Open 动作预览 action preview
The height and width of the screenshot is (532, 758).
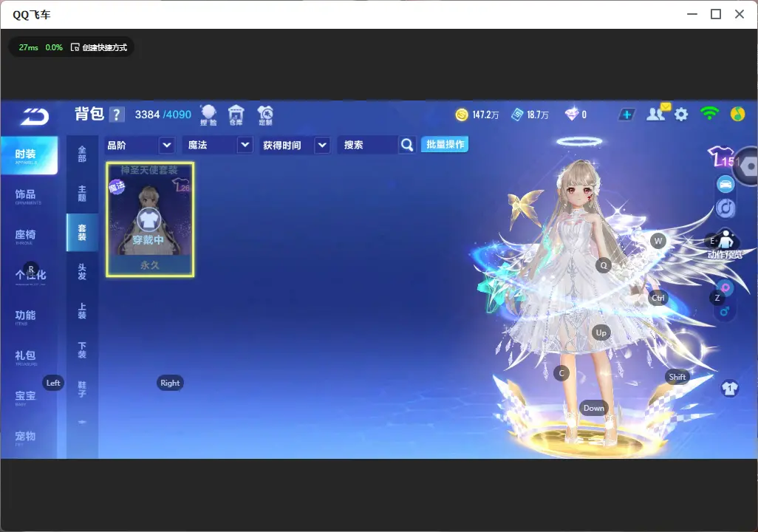coord(725,245)
